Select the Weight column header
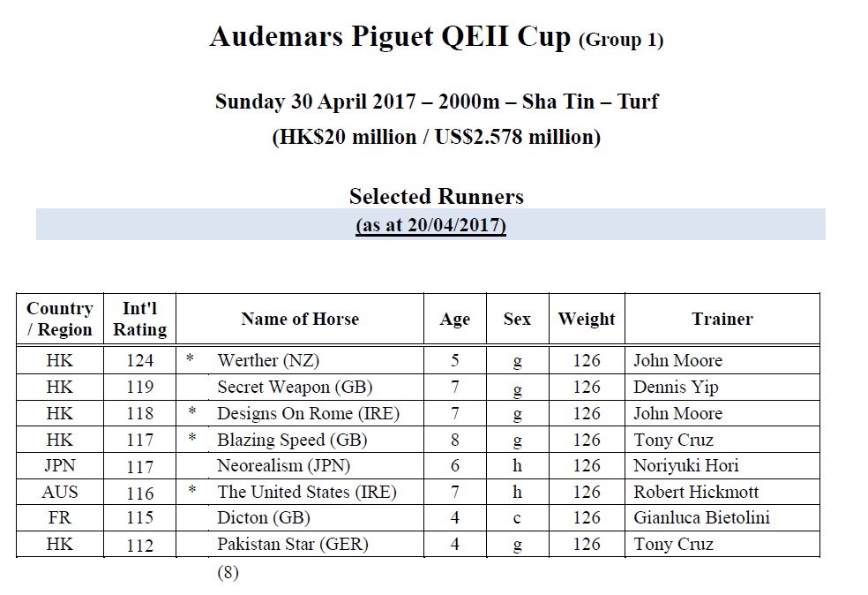 pos(587,319)
